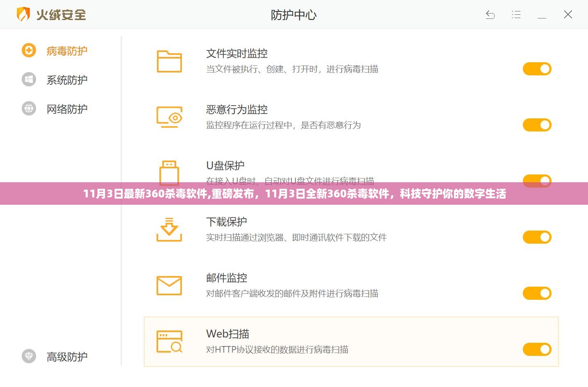This screenshot has height=387, width=588.
Task: Click description 实时扫描通过浏览器、即时通讯软件下载的文件
Action: (x=296, y=238)
